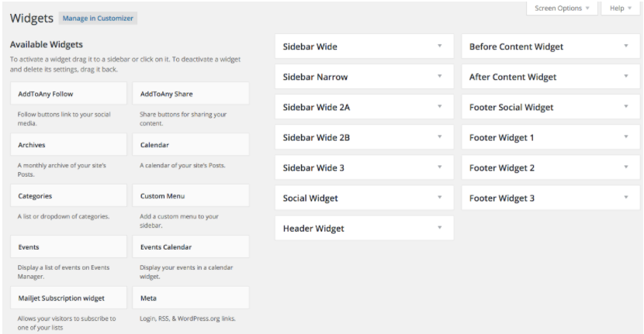Click the Meta widget
644x334 pixels.
pyautogui.click(x=191, y=298)
